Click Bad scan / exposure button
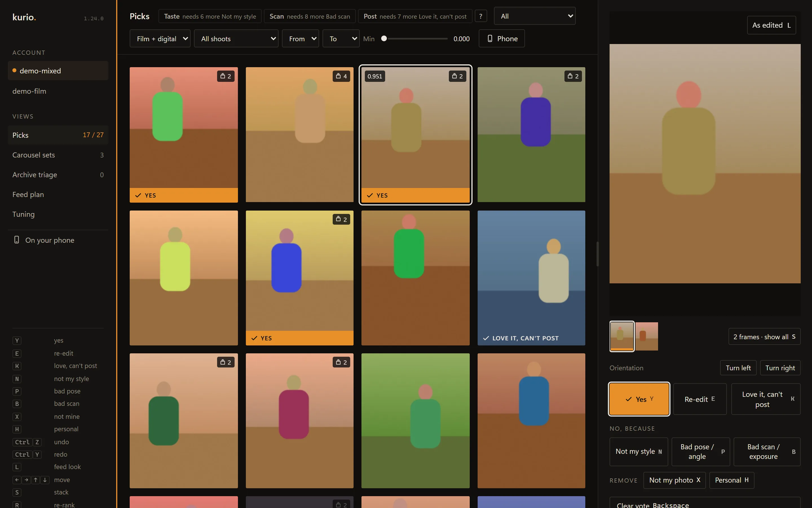Screen dimensions: 812x508 tap(767, 452)
